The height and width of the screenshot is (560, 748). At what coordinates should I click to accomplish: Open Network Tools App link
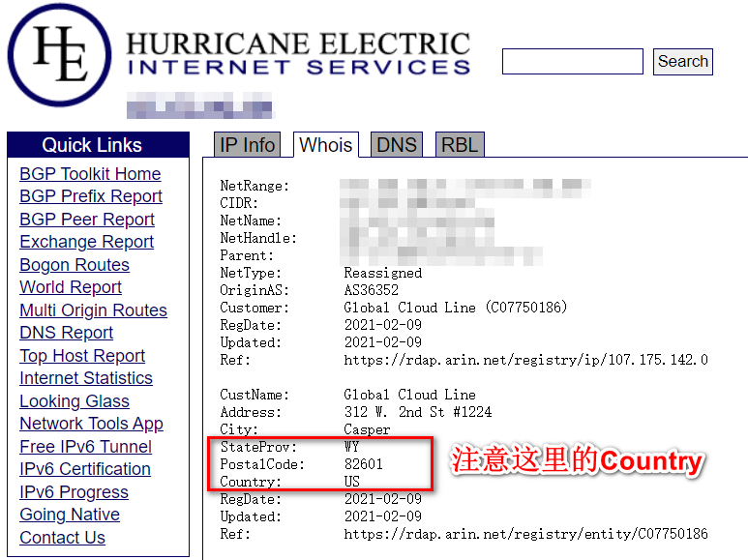click(91, 424)
